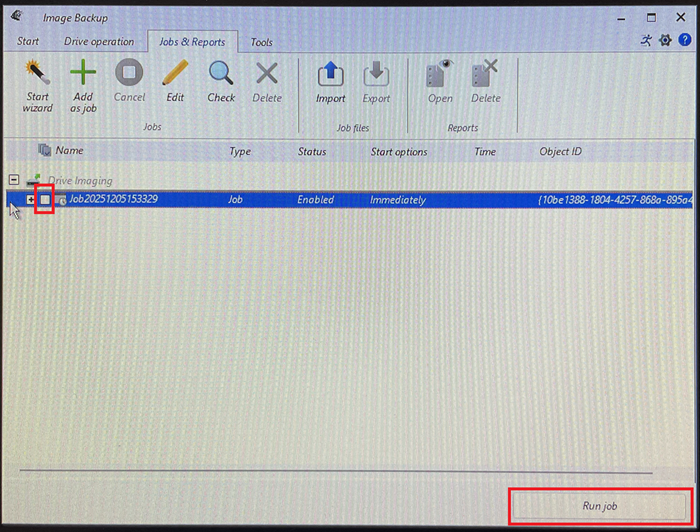Image resolution: width=700 pixels, height=532 pixels.
Task: Launch the Start wizard tool
Action: (37, 84)
